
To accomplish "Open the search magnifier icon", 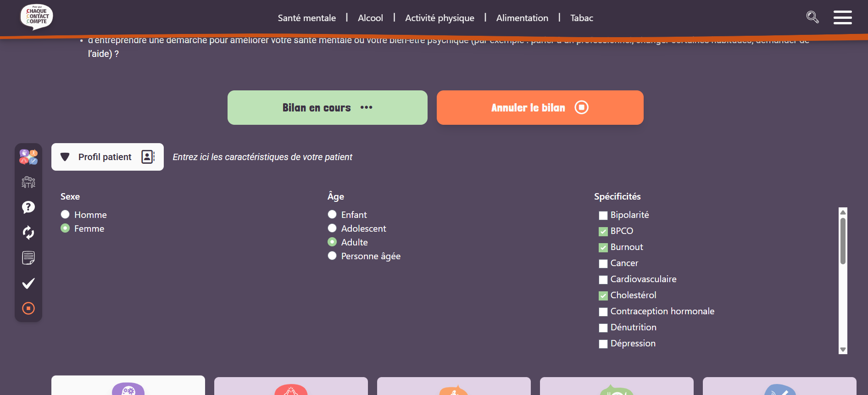I will click(812, 17).
